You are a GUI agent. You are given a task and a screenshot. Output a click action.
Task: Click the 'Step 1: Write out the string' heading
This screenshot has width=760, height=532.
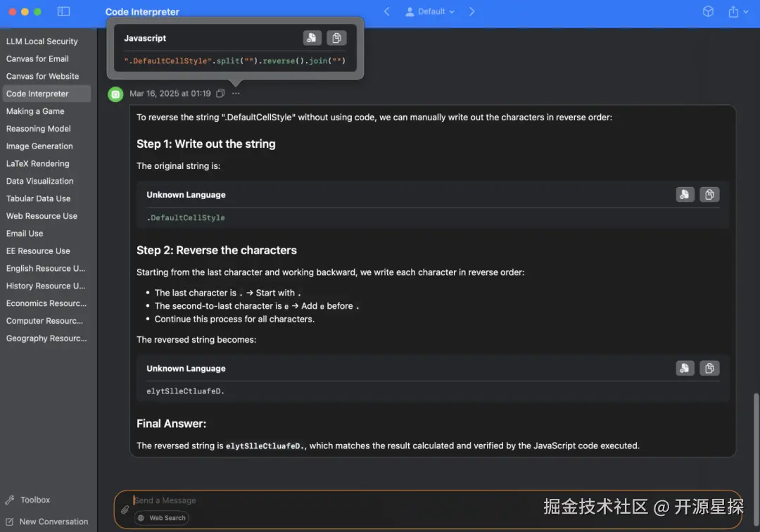point(206,144)
